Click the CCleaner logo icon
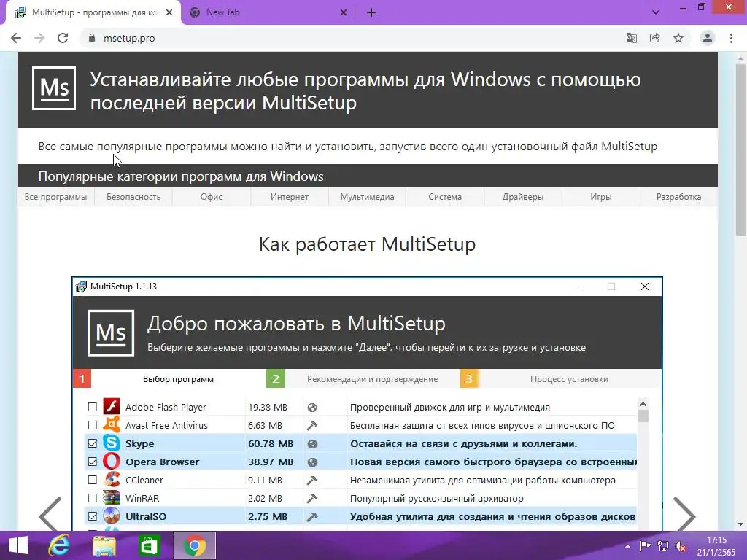The image size is (747, 560). 112,480
